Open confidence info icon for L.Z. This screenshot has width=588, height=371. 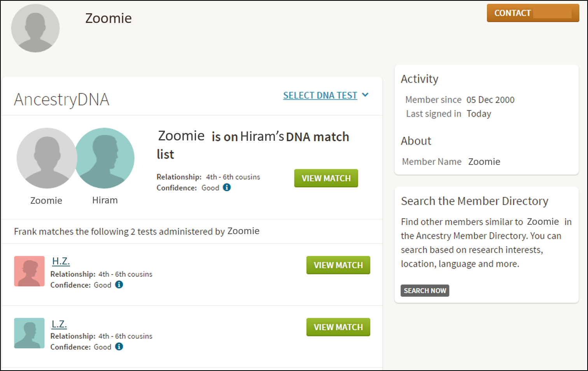[119, 346]
